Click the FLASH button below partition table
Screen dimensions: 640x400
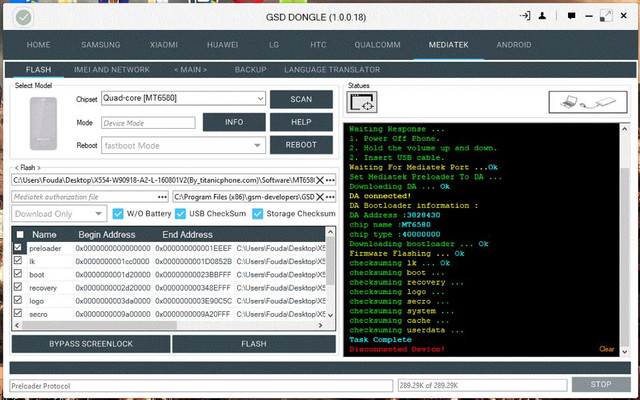(254, 344)
